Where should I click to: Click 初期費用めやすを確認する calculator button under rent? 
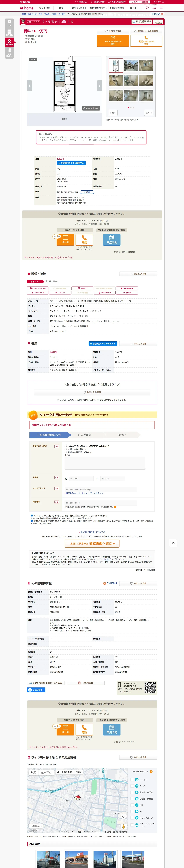[x=71, y=163]
